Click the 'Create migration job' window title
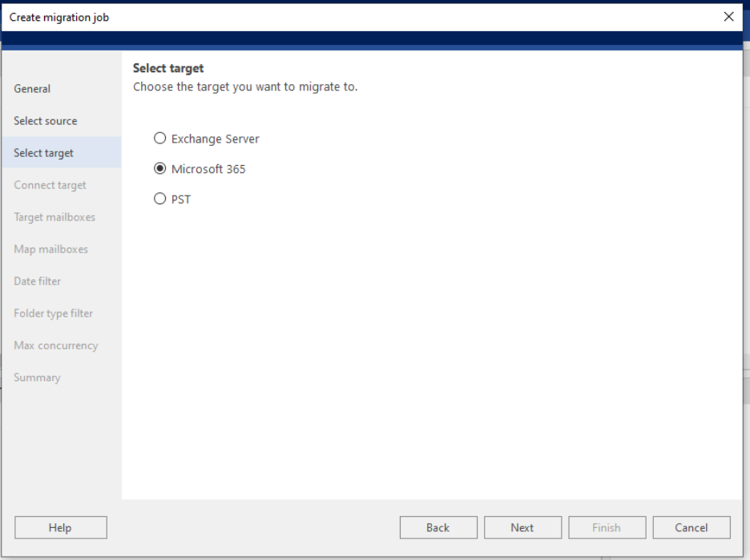 click(59, 17)
